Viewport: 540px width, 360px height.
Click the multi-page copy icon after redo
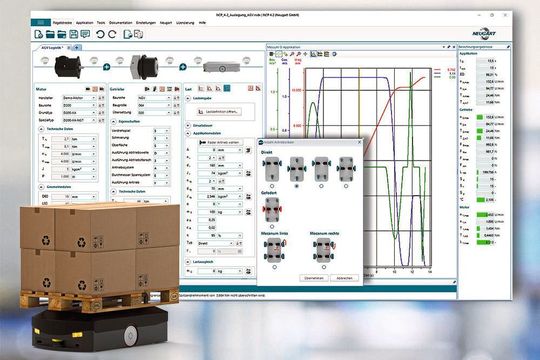(138, 34)
